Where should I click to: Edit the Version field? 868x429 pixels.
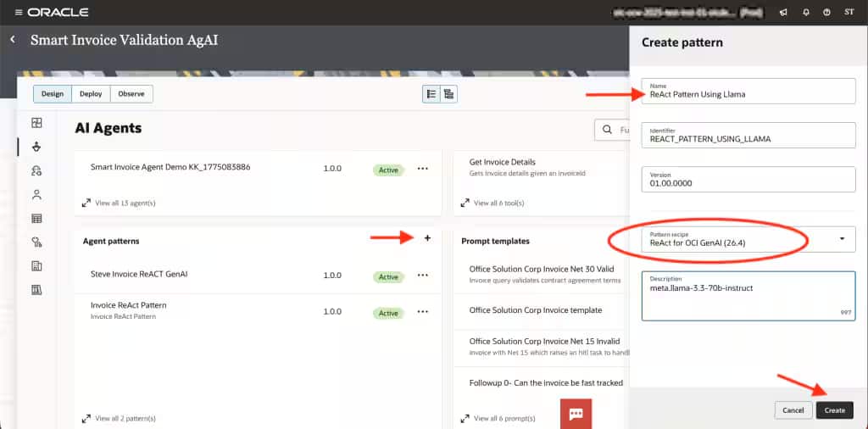pos(748,180)
